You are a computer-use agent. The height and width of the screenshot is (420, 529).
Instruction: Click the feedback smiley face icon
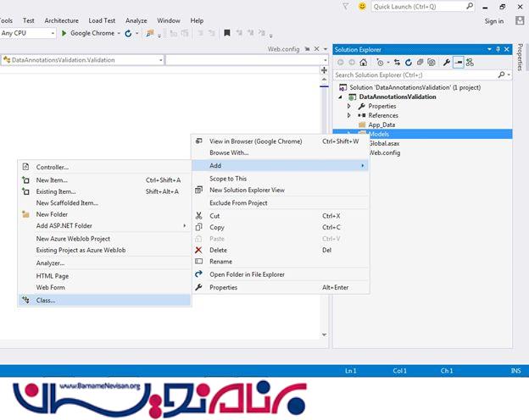(x=363, y=6)
